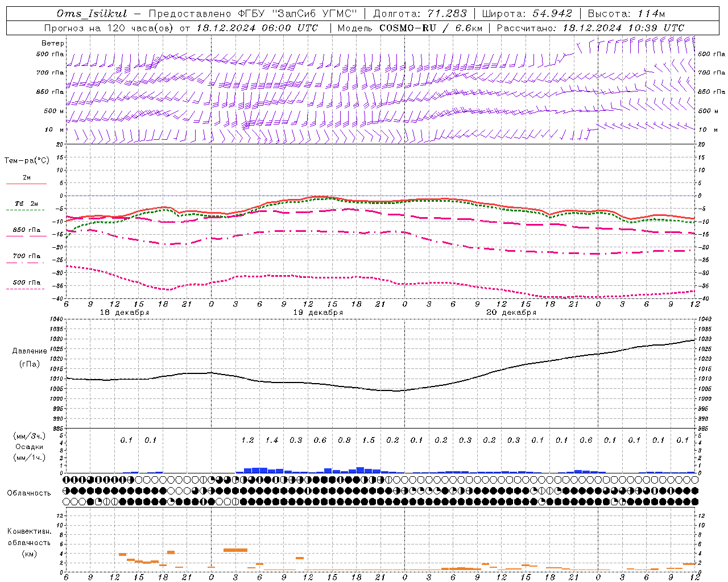
Task: Click the (гПа) pressure unit label
Action: click(30, 364)
